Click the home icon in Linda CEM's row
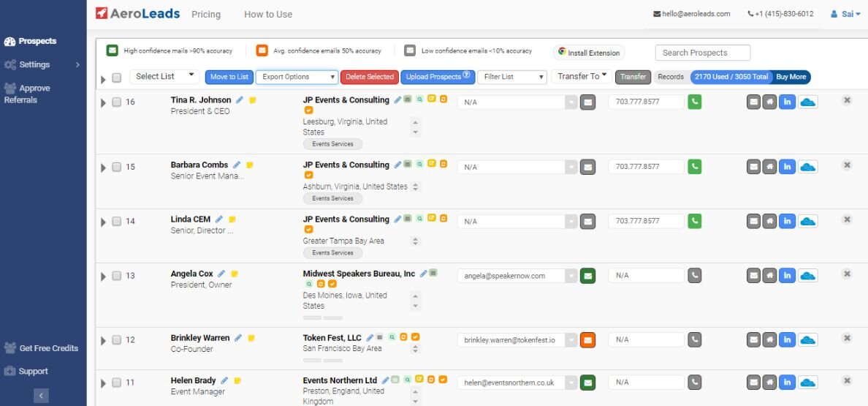 tap(769, 221)
